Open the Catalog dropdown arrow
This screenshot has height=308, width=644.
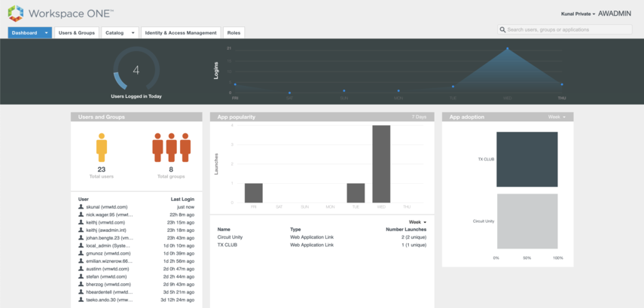(x=133, y=33)
